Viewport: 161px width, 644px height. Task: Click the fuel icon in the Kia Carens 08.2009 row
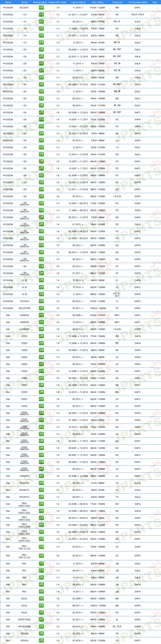pos(41,315)
